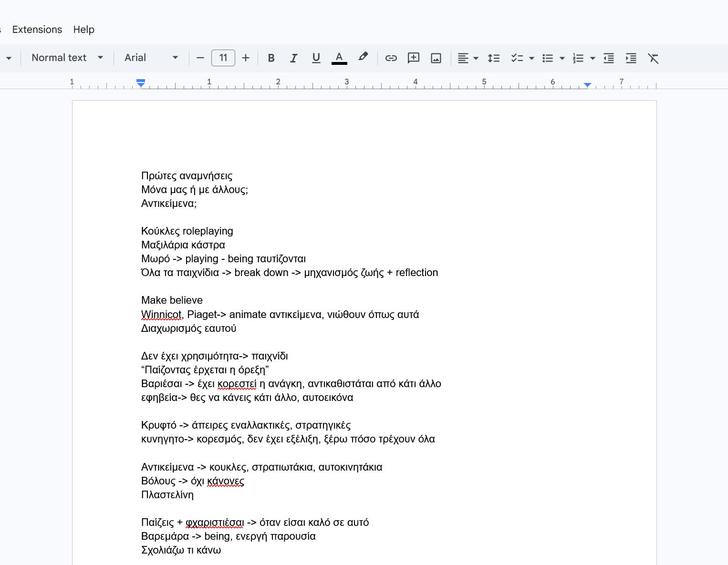Viewport: 728px width, 565px height.
Task: Toggle underline formatting
Action: point(316,58)
